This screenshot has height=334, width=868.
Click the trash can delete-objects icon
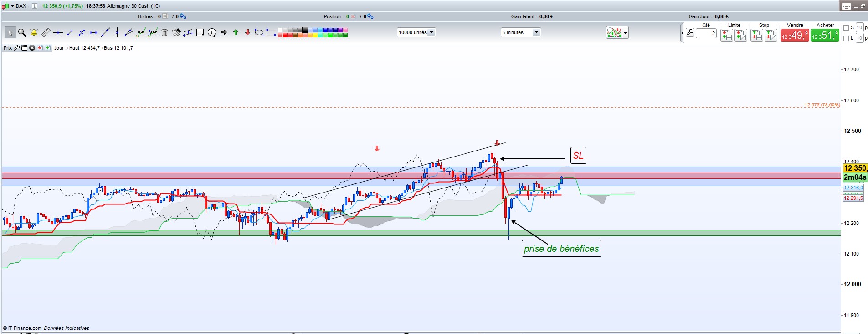pyautogui.click(x=164, y=32)
